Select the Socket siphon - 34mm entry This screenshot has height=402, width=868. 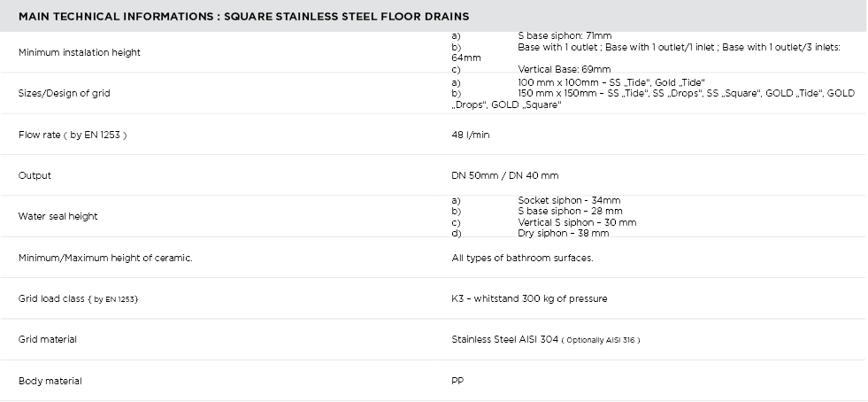point(569,201)
